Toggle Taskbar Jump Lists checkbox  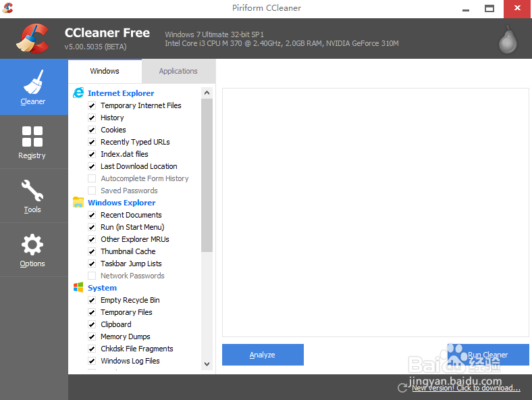92,264
